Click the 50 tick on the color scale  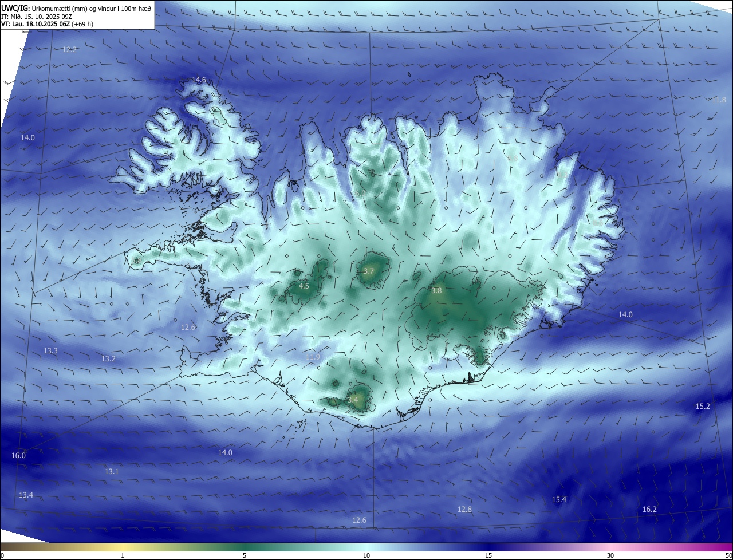click(x=728, y=555)
